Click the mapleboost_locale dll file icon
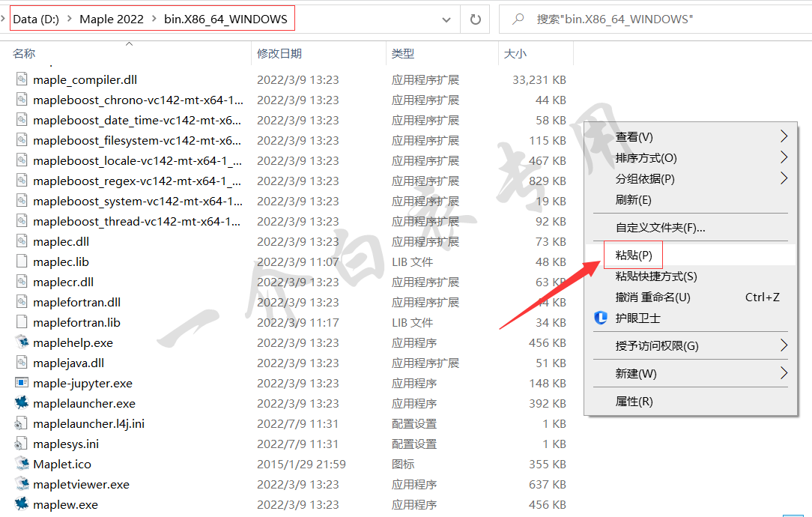The width and height of the screenshot is (812, 517). click(x=22, y=160)
